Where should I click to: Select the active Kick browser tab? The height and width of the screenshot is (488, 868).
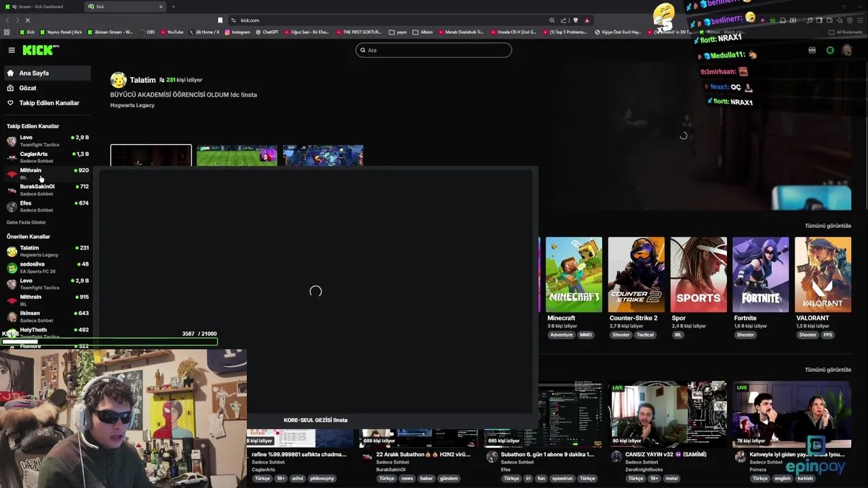click(x=125, y=7)
